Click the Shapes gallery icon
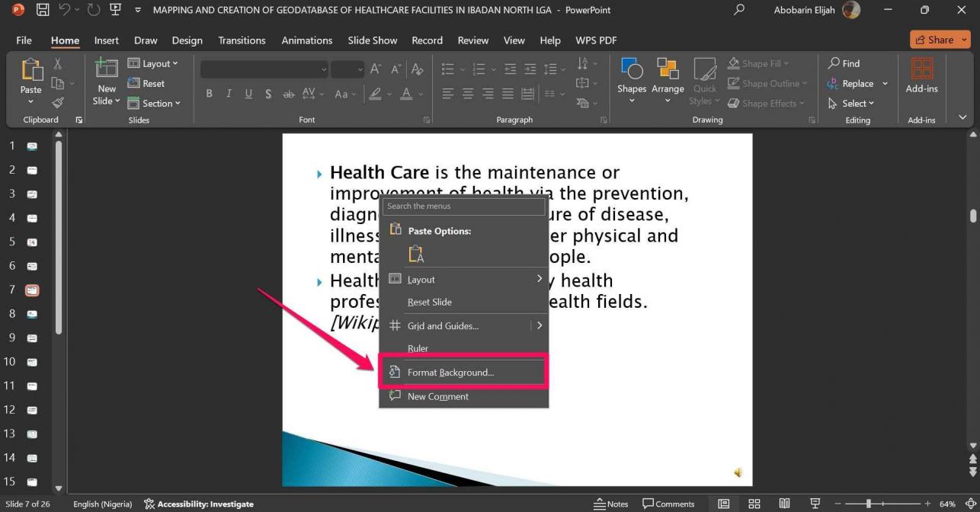The image size is (980, 512). coord(632,79)
